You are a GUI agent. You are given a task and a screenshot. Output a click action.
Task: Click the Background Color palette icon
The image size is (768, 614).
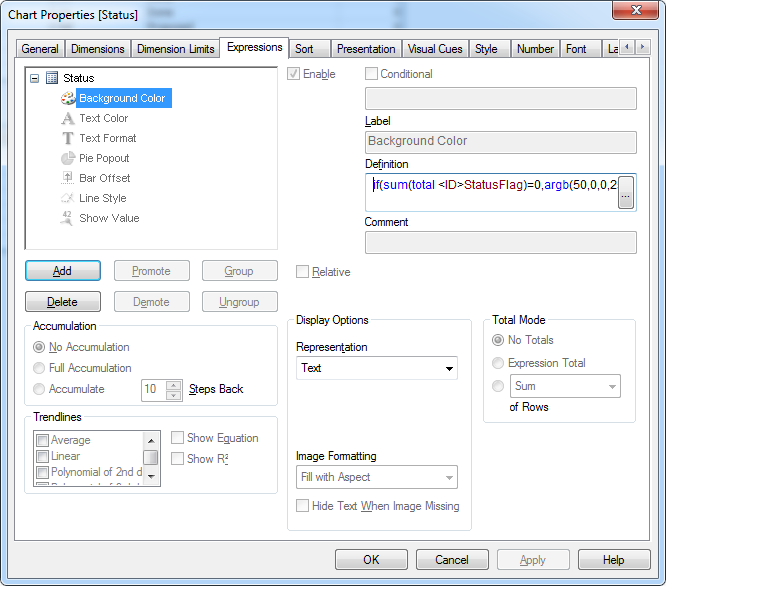68,98
